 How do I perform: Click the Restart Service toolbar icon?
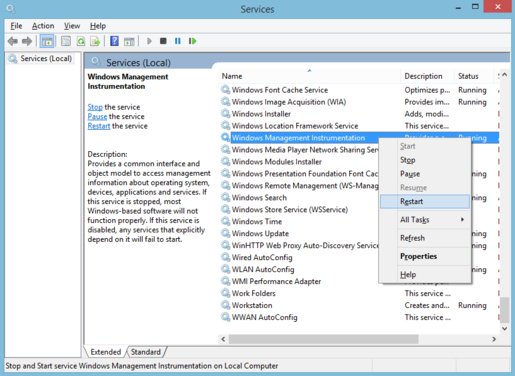192,41
